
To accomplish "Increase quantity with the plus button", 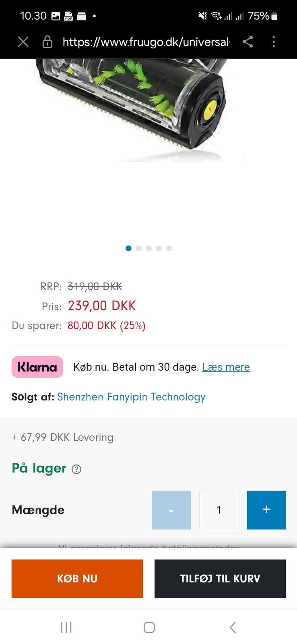I will pos(266,510).
